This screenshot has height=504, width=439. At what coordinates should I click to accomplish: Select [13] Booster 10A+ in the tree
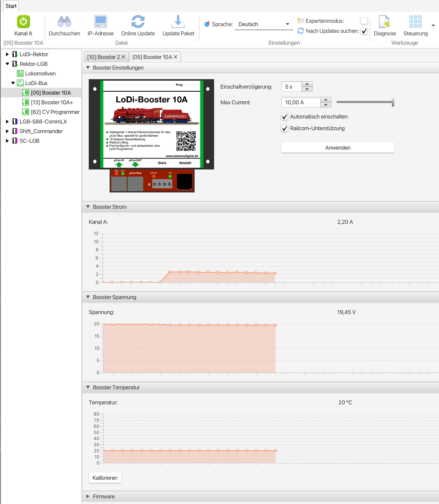click(52, 102)
